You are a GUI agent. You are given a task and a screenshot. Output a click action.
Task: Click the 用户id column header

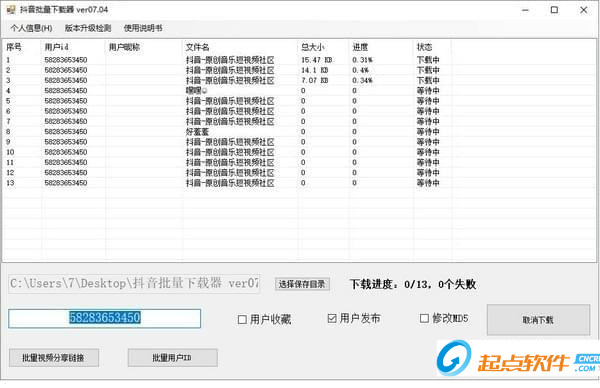tap(57, 47)
